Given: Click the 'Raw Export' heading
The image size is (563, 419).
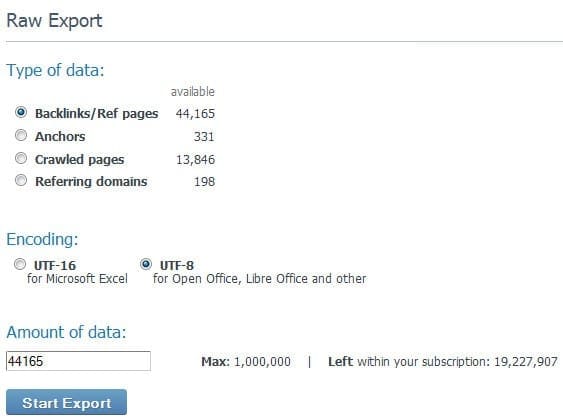Looking at the screenshot, I should point(55,20).
